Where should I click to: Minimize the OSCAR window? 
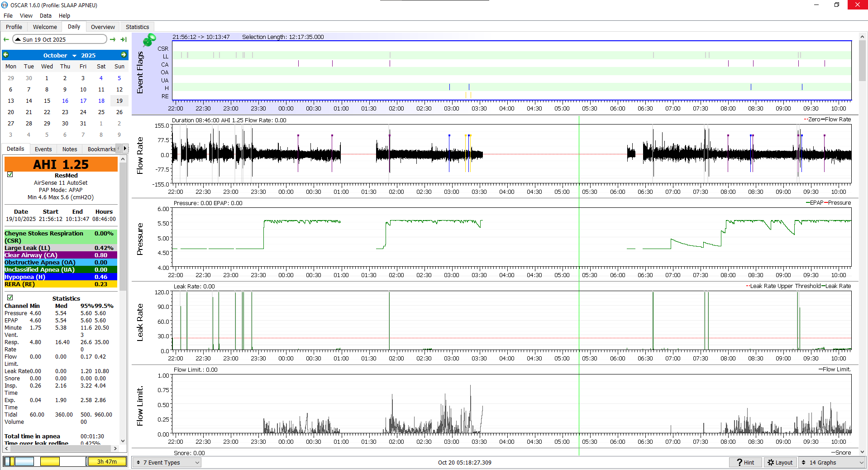pyautogui.click(x=816, y=5)
